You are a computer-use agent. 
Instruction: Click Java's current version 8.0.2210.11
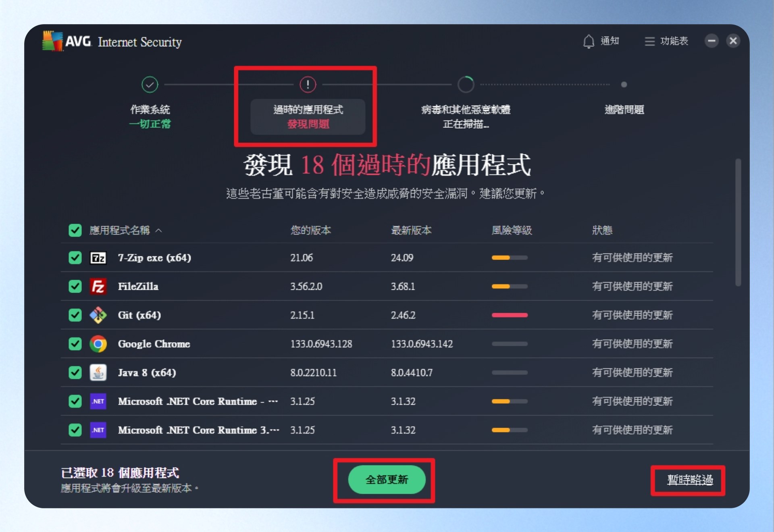pos(313,372)
